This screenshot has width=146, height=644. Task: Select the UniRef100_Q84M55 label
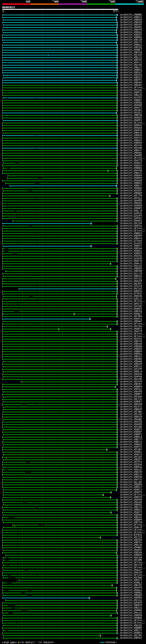pyautogui.click(x=131, y=201)
